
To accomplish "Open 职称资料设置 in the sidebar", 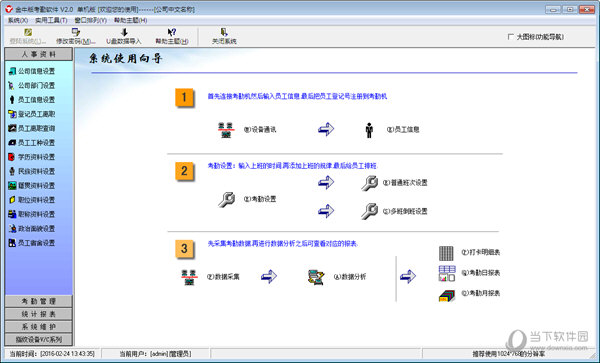I will click(32, 214).
